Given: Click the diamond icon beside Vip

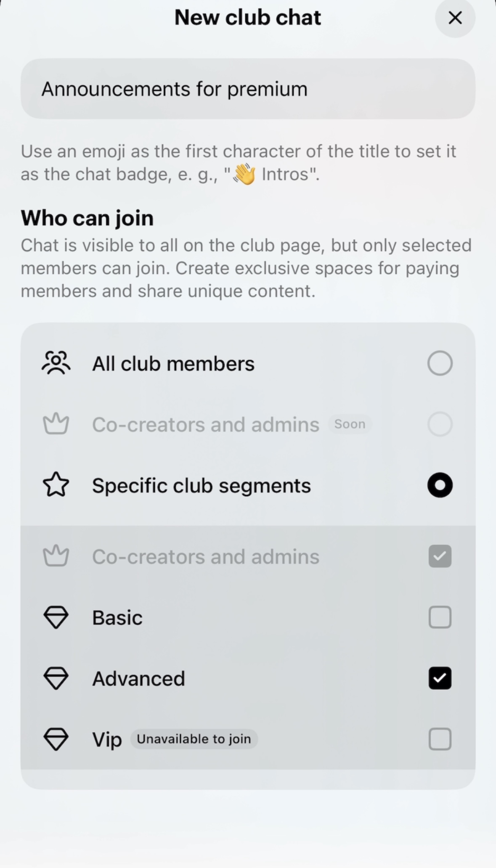Looking at the screenshot, I should pos(56,739).
